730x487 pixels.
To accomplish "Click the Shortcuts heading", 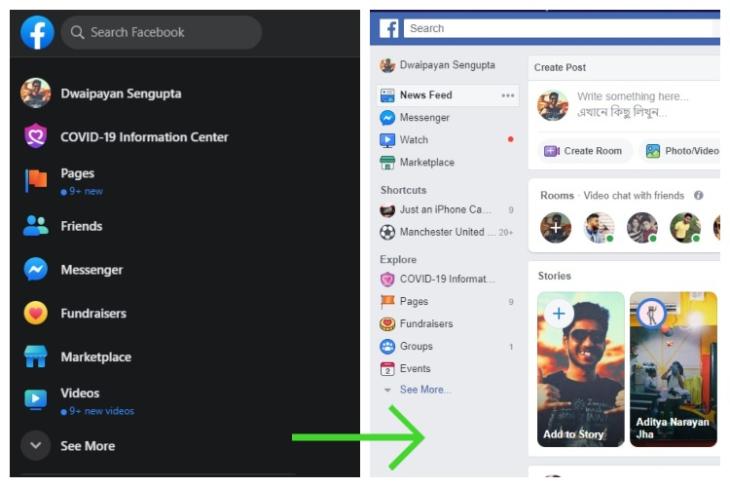I will click(x=403, y=190).
